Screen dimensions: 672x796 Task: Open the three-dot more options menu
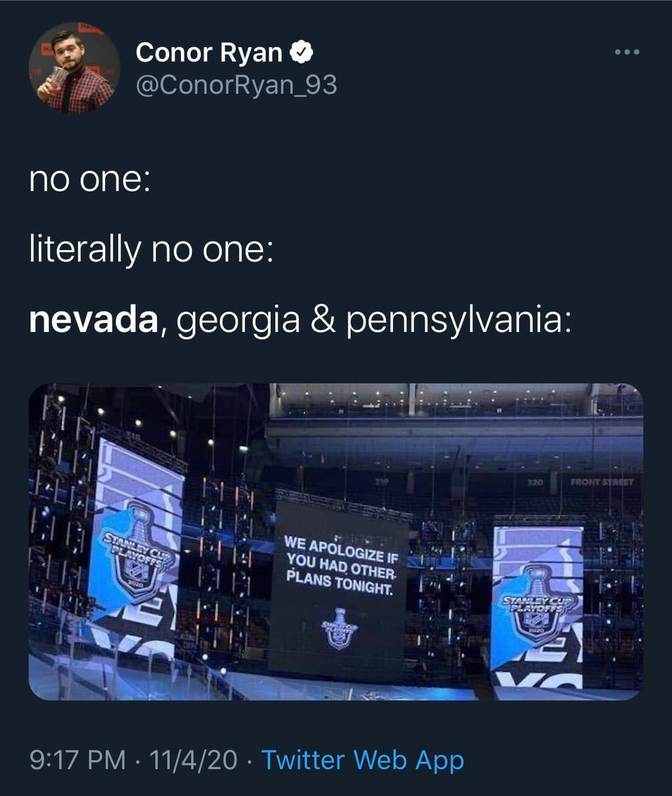click(x=627, y=53)
